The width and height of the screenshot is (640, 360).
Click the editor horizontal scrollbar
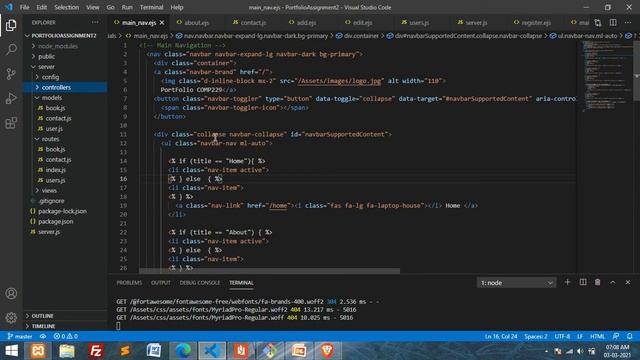click(x=269, y=271)
